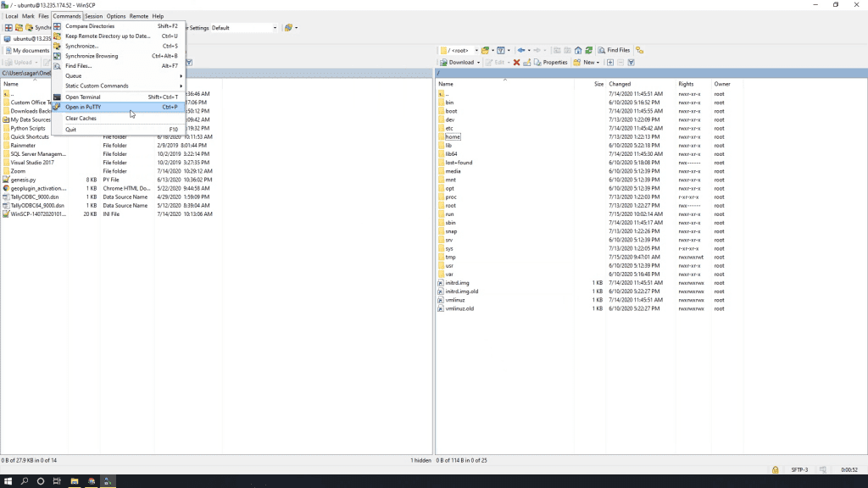Expand the Download button dropdown arrow
Screen dimensions: 868x488
coord(479,62)
